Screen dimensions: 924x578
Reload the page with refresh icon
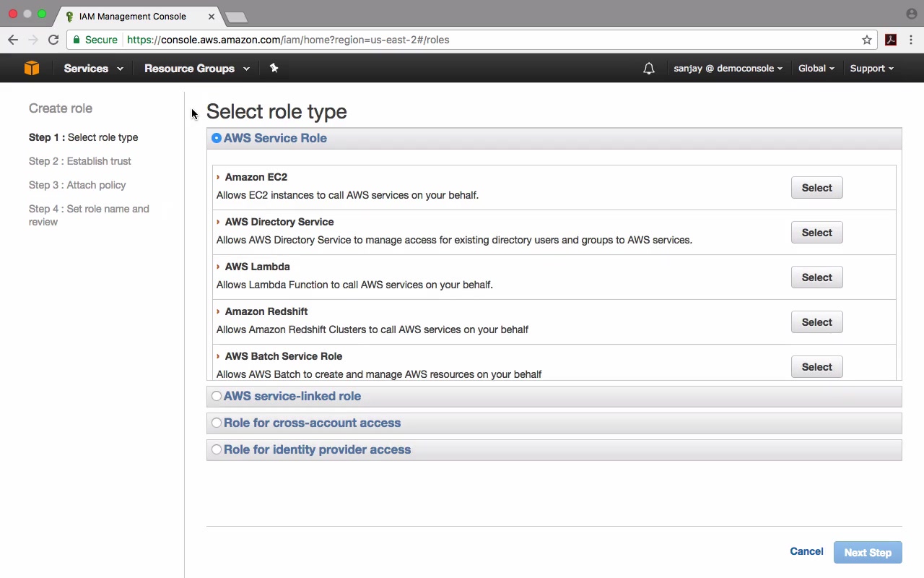53,40
